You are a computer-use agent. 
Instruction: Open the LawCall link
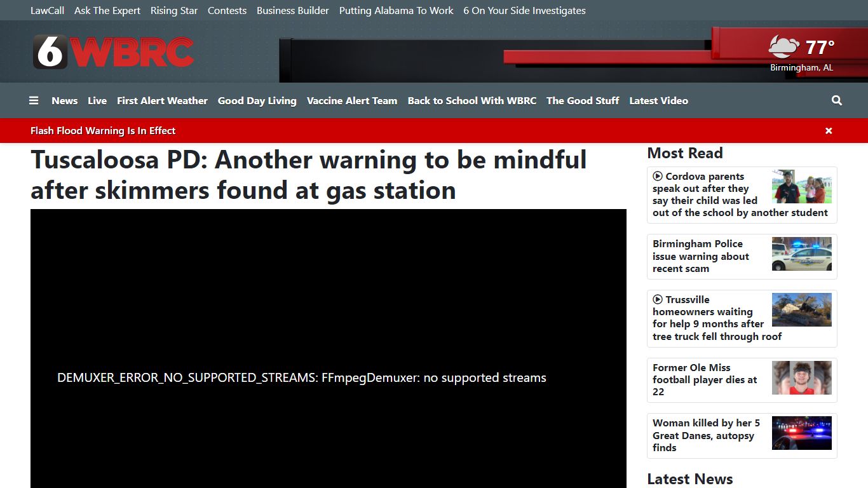(48, 11)
